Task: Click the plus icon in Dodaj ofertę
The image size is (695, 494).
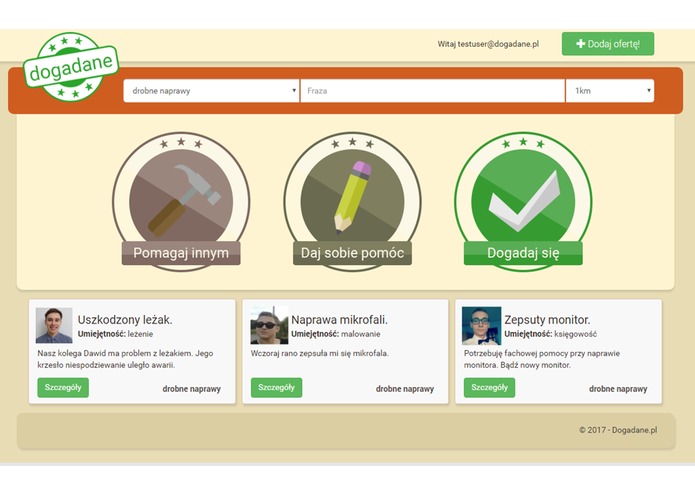Action: (580, 44)
